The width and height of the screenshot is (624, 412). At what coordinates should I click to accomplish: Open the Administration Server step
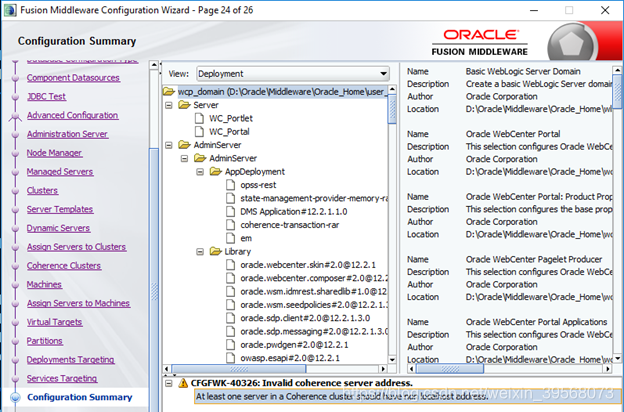click(67, 134)
